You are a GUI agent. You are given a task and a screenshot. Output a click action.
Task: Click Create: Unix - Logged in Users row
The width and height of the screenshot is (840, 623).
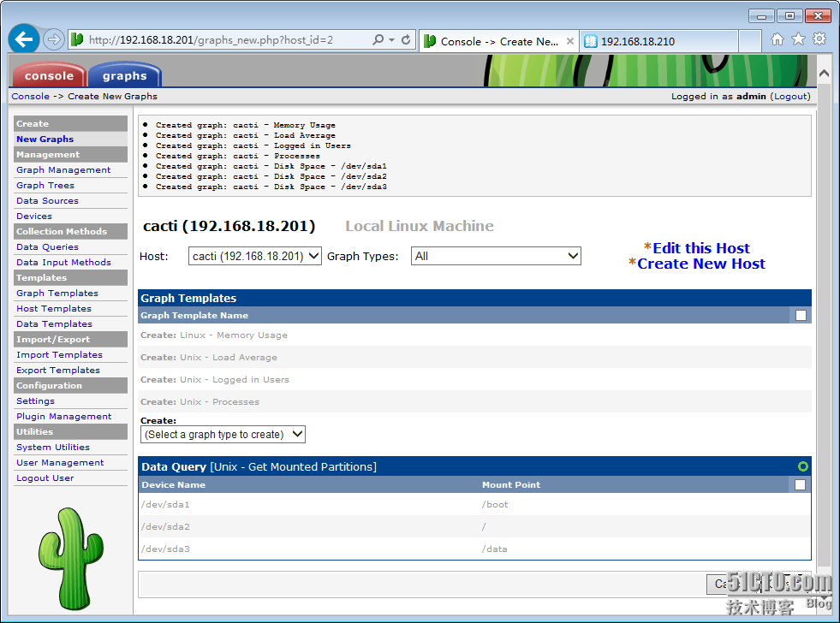[474, 379]
